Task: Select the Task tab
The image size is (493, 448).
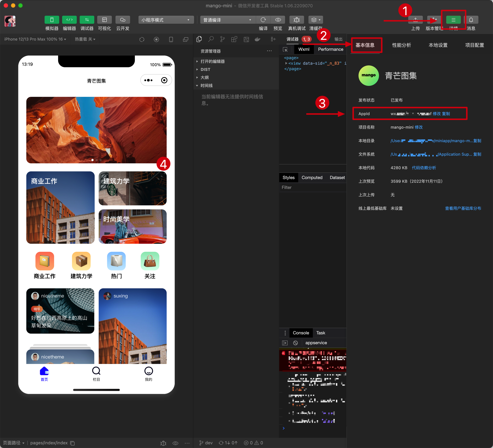Action: [x=321, y=333]
